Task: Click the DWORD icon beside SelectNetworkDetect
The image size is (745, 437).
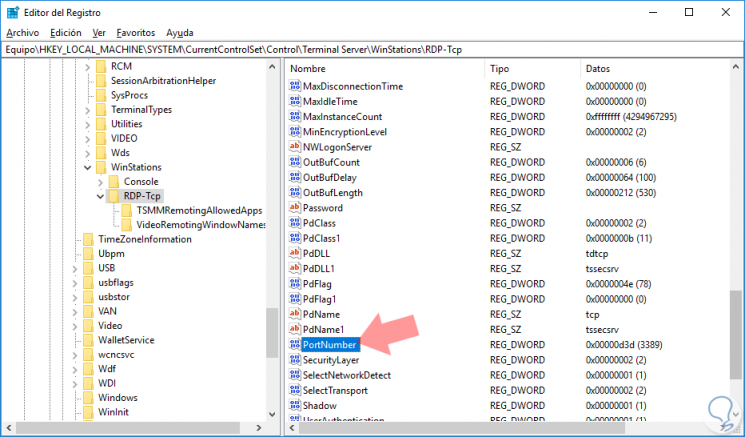Action: coord(295,375)
